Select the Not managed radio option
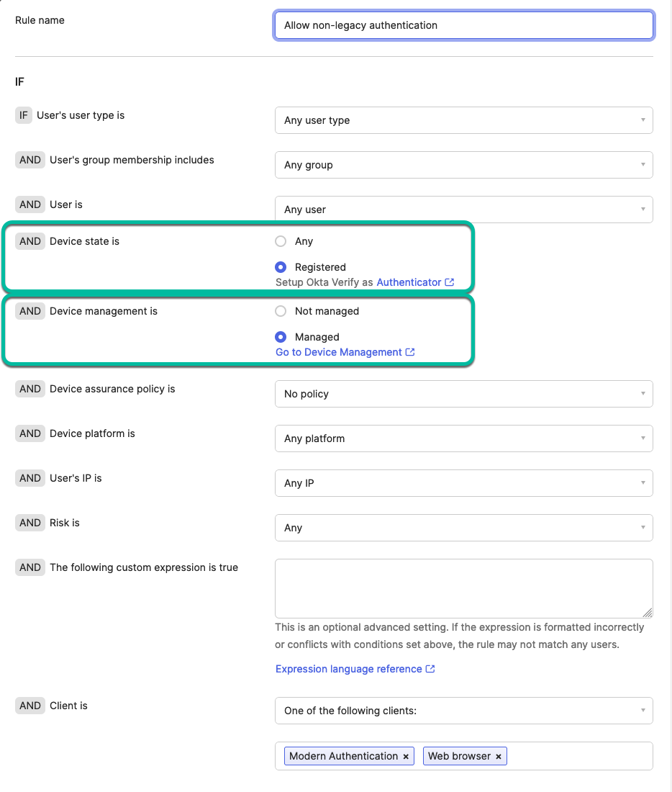 tap(280, 311)
